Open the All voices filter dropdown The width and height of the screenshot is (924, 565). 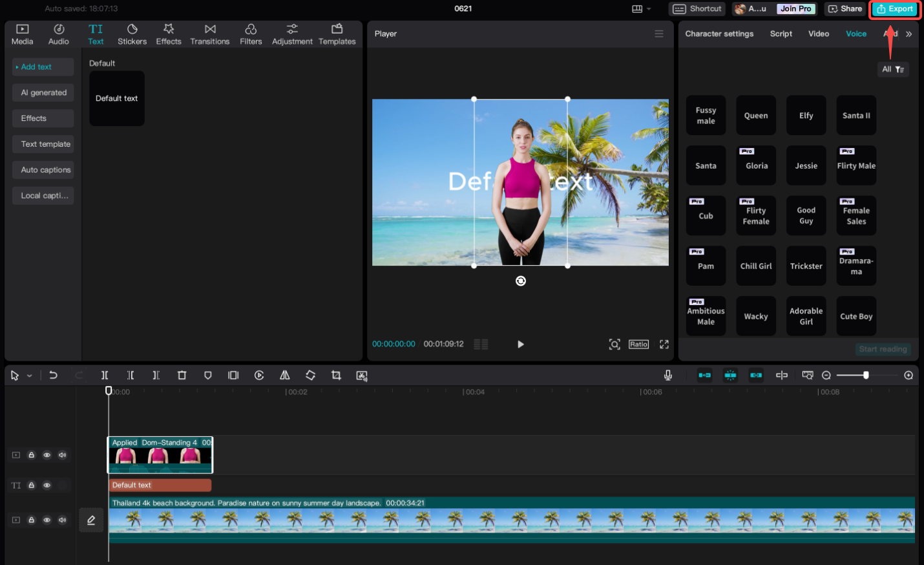point(892,69)
